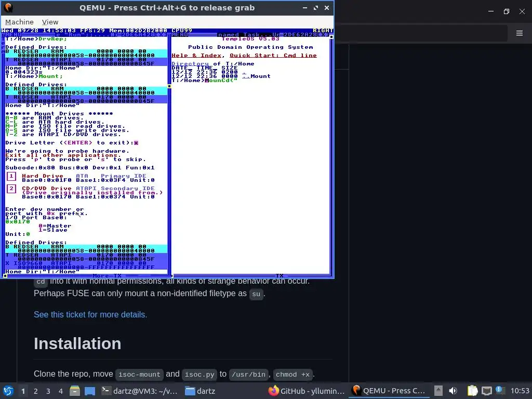Maximize the QEMU window
The image size is (532, 399).
tap(316, 7)
